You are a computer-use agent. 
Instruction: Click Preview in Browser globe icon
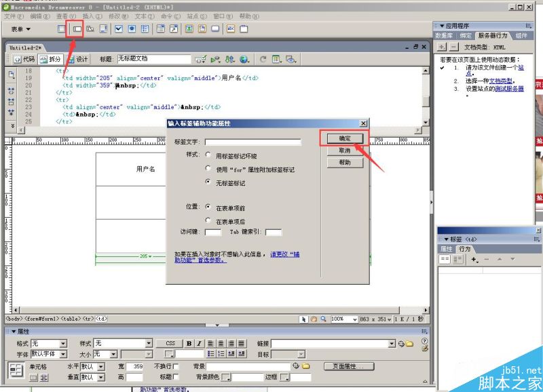[244, 60]
